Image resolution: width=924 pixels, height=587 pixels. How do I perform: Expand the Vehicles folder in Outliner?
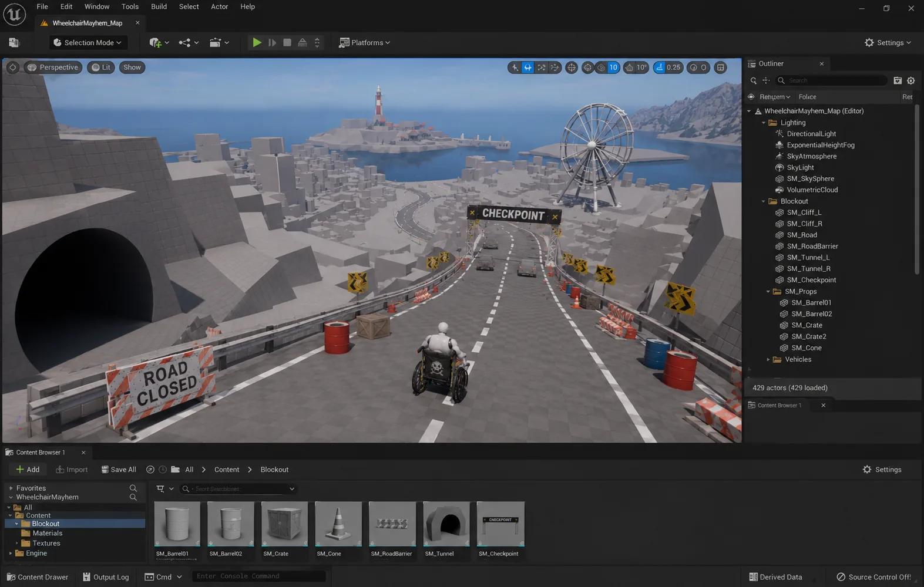coord(768,359)
